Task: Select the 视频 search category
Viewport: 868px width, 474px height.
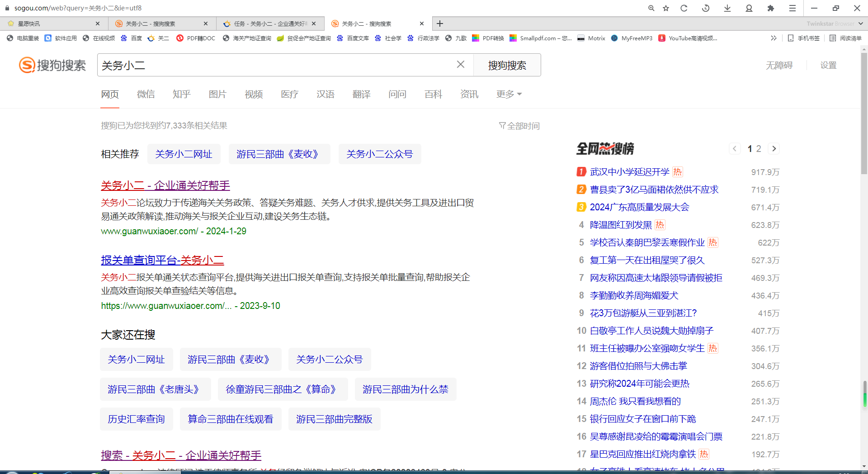Action: click(254, 94)
